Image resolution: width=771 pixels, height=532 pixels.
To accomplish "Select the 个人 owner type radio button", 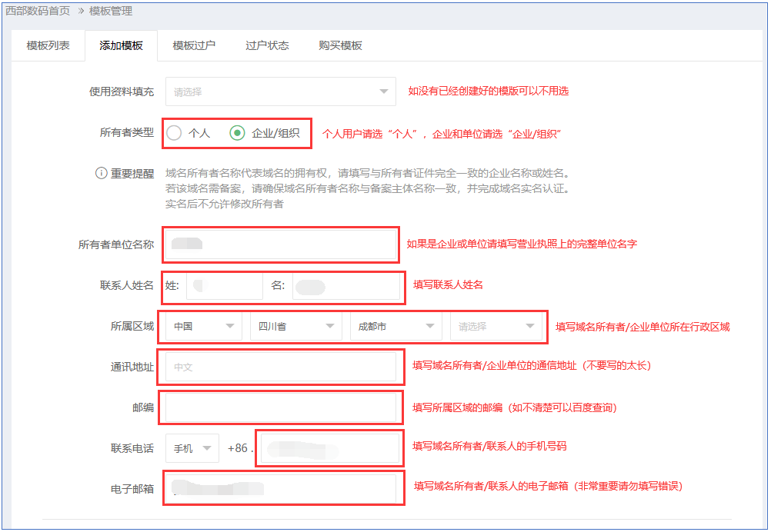I will tap(175, 133).
